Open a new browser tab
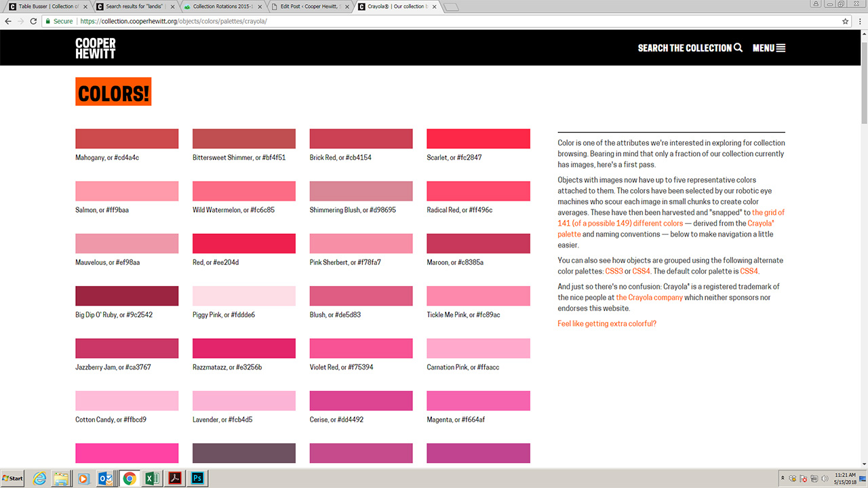The height and width of the screenshot is (488, 868). pyautogui.click(x=451, y=7)
